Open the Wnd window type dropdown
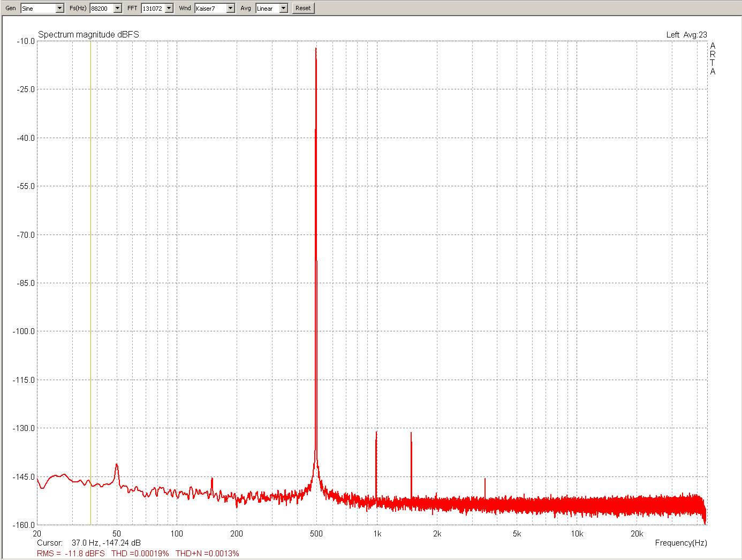Image resolution: width=742 pixels, height=560 pixels. click(x=215, y=8)
